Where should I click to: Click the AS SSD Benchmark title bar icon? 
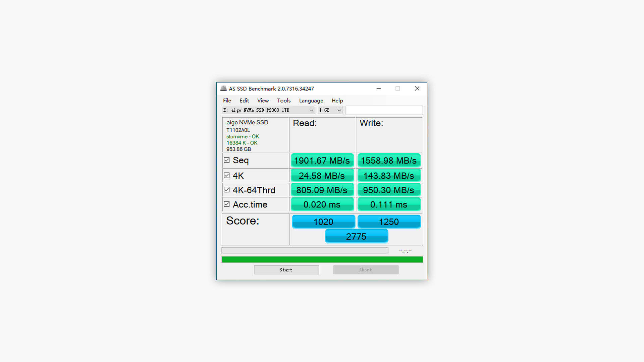(x=223, y=88)
